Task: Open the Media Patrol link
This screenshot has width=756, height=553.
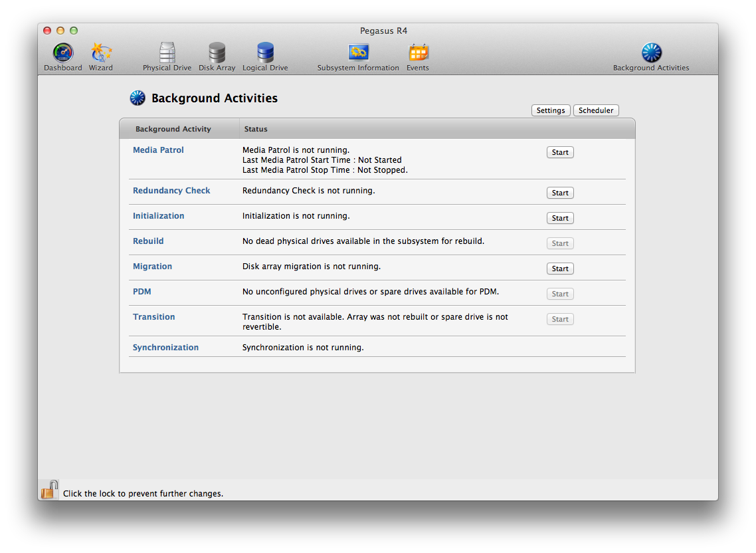Action: (x=158, y=150)
